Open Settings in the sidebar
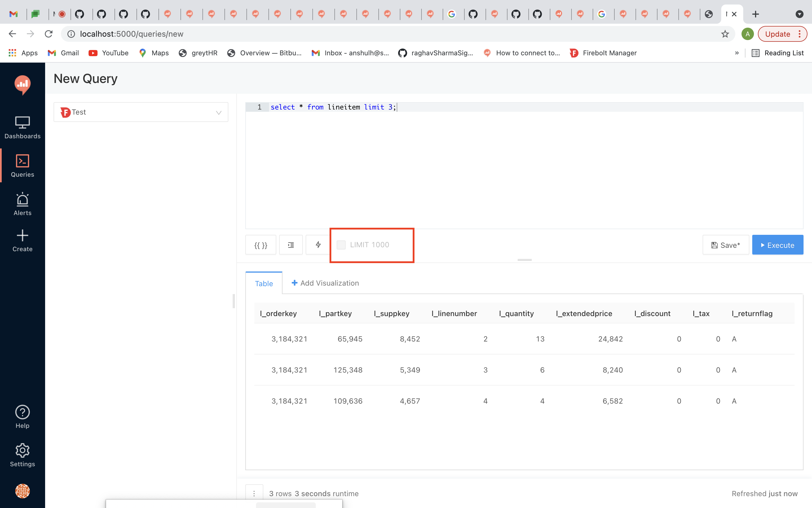This screenshot has height=508, width=812. pos(23,455)
